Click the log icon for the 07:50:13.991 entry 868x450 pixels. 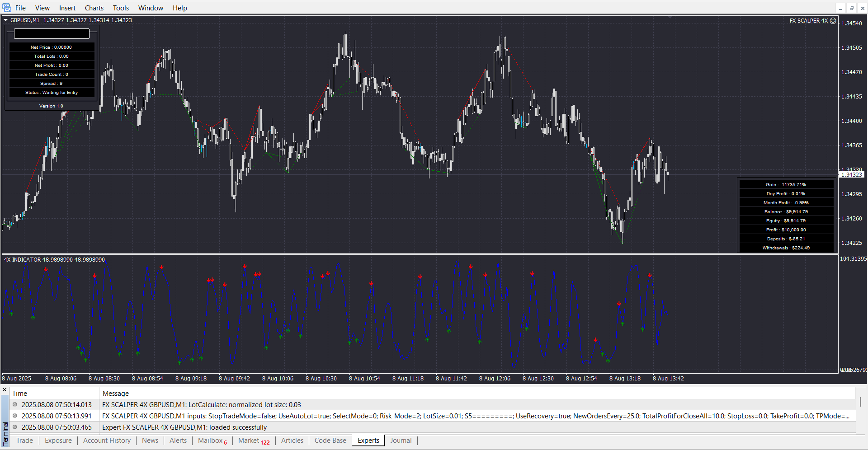point(15,416)
